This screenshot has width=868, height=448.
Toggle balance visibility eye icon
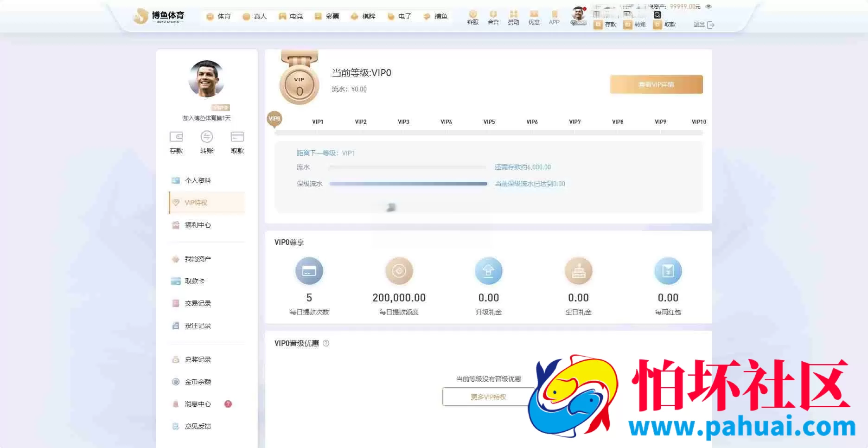pyautogui.click(x=708, y=6)
